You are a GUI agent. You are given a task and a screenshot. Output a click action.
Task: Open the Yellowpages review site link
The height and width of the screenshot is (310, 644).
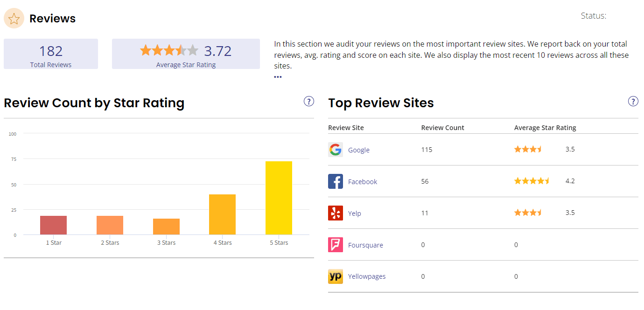click(366, 277)
